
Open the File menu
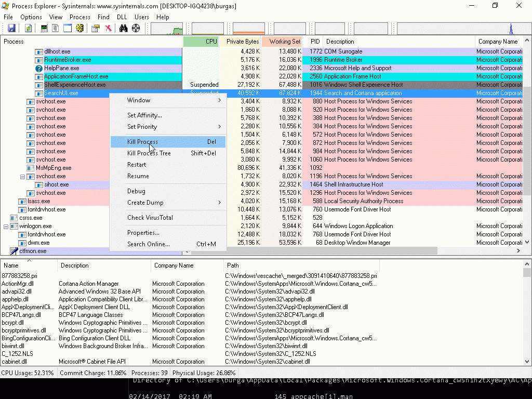click(x=8, y=17)
